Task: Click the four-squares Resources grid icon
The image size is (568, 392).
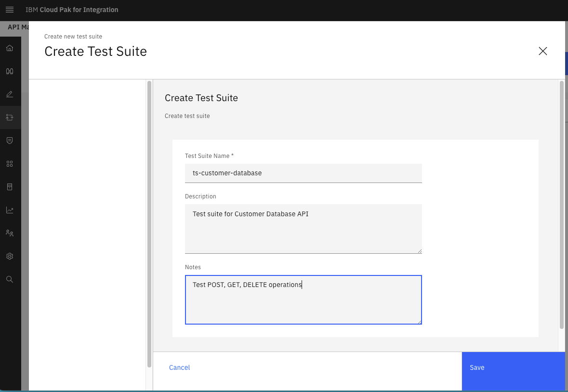Action: 10,164
